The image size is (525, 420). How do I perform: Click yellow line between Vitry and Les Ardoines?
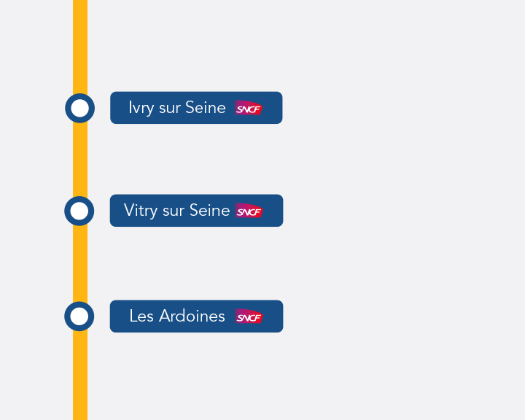click(80, 264)
